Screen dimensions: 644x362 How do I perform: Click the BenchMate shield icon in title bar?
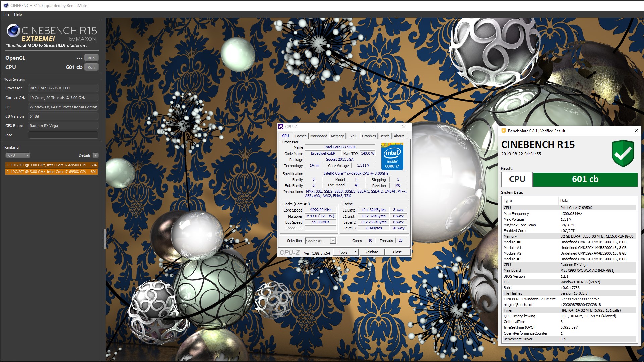(503, 131)
